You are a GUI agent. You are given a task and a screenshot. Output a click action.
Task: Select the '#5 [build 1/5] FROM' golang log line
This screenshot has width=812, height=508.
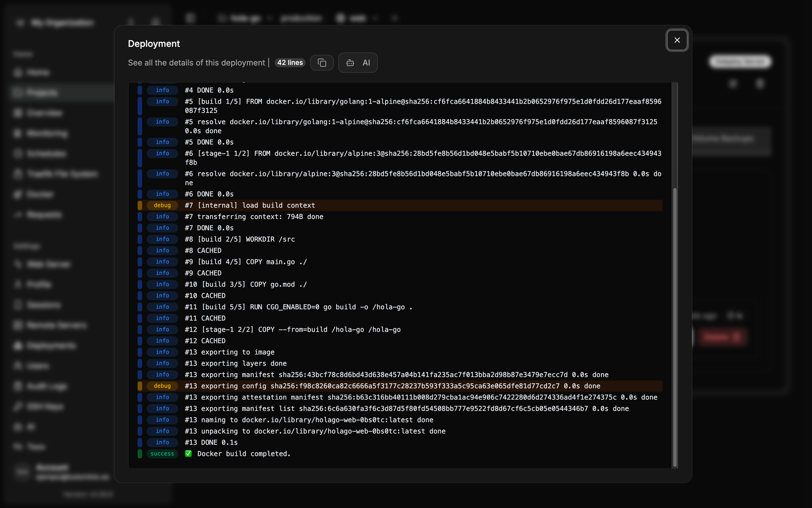click(x=400, y=106)
